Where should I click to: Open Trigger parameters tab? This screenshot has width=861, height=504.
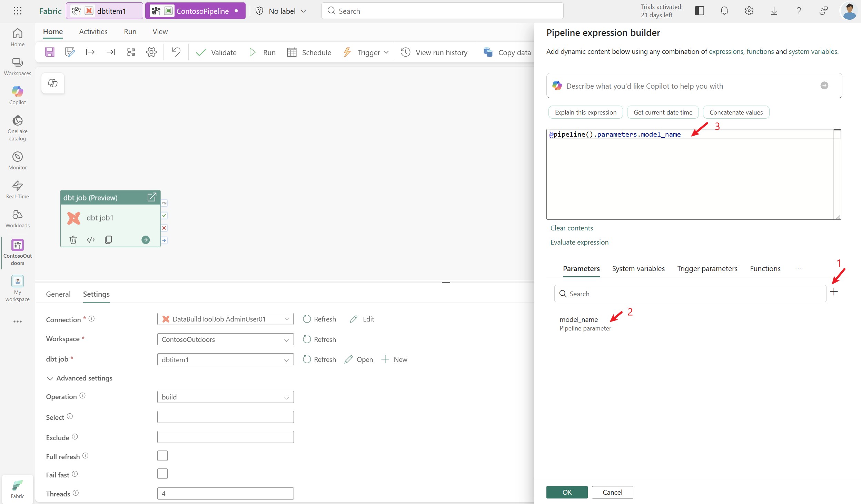pyautogui.click(x=707, y=269)
